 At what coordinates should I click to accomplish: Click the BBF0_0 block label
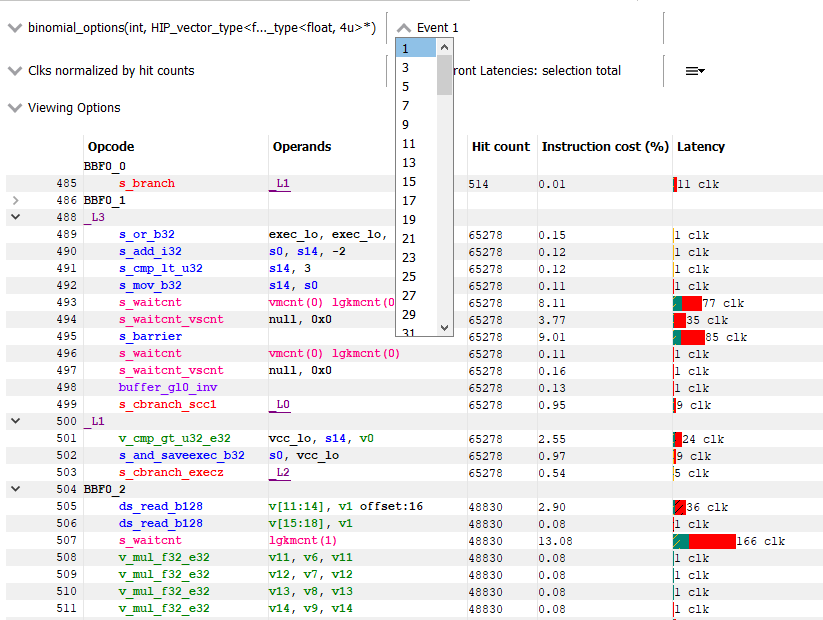[104, 166]
